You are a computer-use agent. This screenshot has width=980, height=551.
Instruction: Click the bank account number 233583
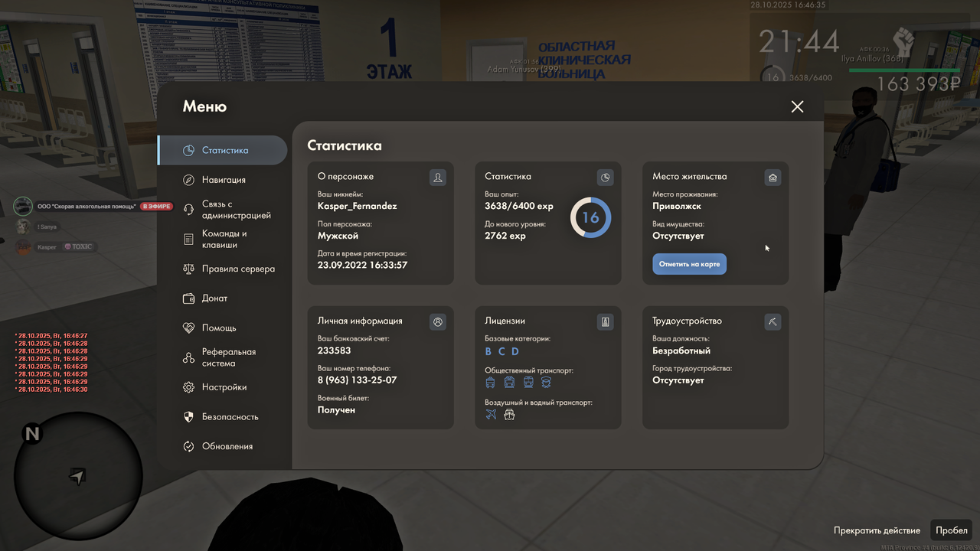tap(335, 350)
